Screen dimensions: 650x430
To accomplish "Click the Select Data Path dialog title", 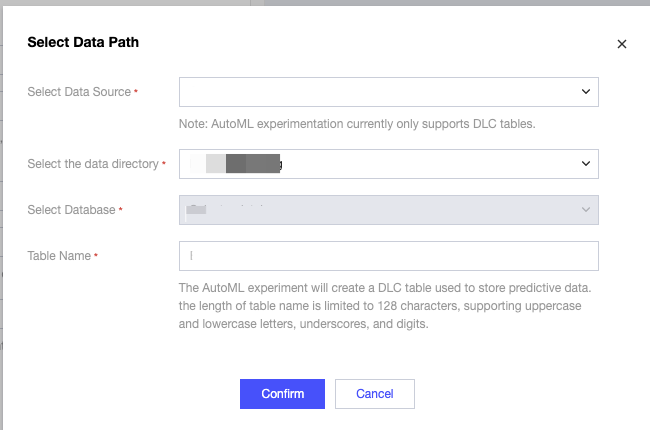I will click(x=83, y=42).
